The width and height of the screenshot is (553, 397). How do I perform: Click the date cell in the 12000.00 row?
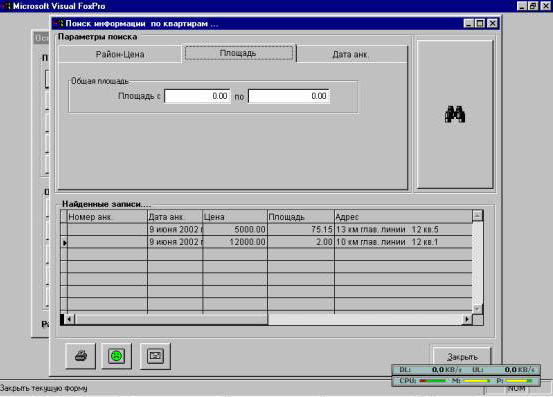(x=175, y=242)
